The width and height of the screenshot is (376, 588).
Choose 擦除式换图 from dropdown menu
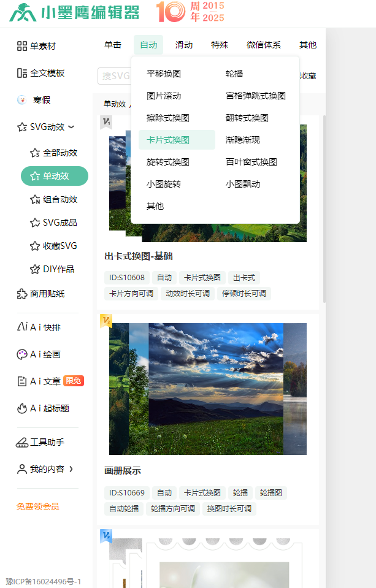coord(167,118)
